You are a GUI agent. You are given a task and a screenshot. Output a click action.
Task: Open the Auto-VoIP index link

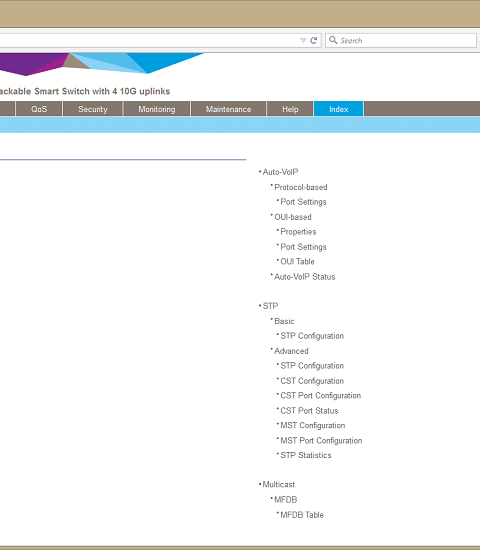(280, 172)
